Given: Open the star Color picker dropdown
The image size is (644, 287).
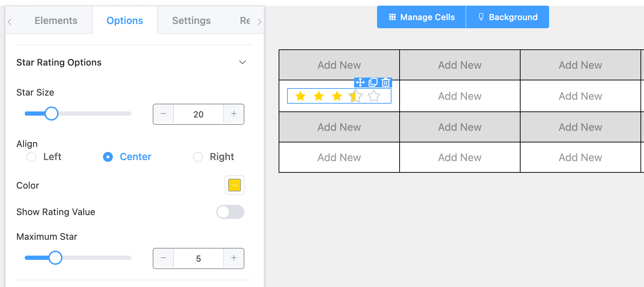Looking at the screenshot, I should [x=234, y=185].
